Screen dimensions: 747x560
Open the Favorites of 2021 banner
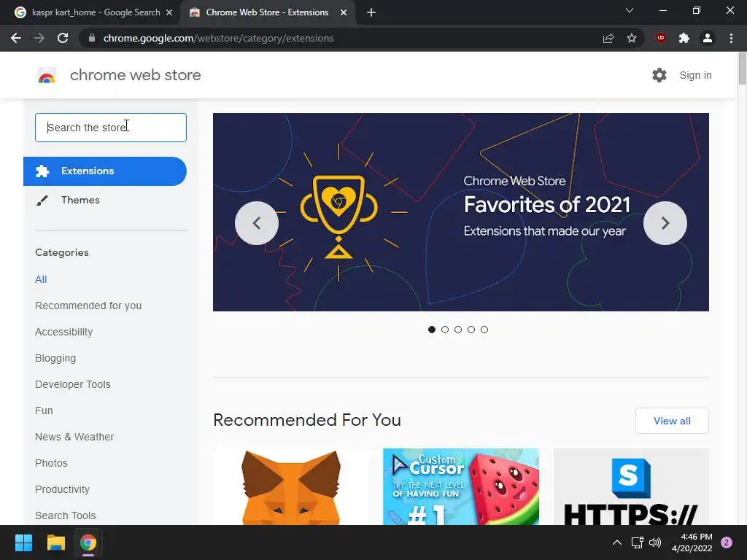tap(461, 212)
